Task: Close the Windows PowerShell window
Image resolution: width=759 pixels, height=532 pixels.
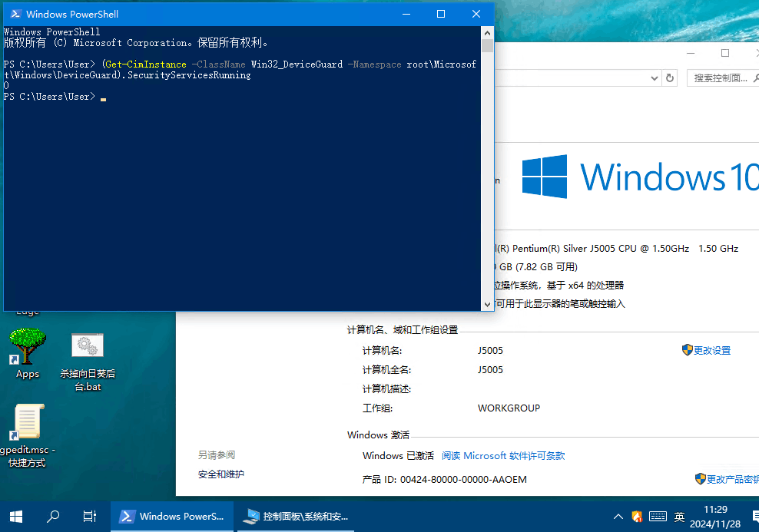Action: click(x=476, y=14)
